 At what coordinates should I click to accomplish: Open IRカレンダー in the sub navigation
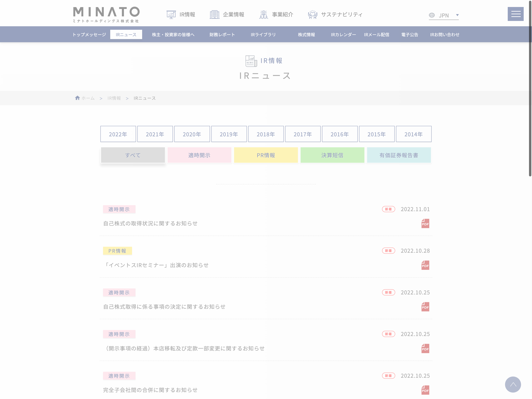(x=343, y=34)
